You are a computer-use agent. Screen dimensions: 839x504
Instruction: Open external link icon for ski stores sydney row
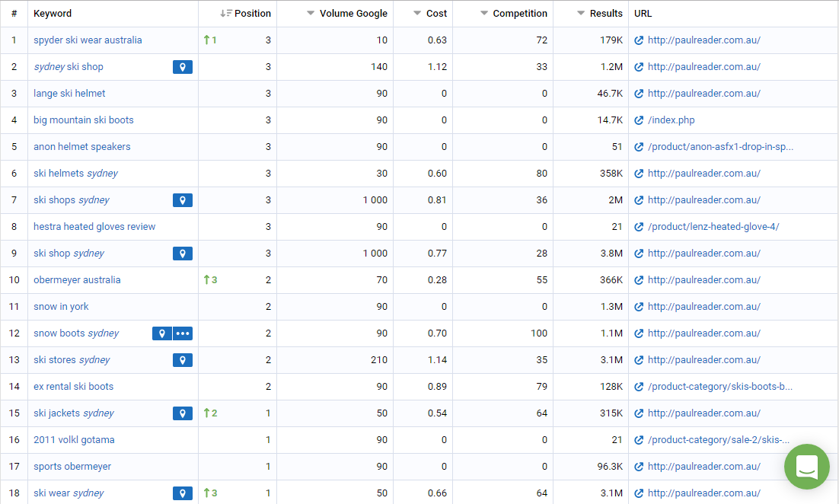click(x=638, y=360)
